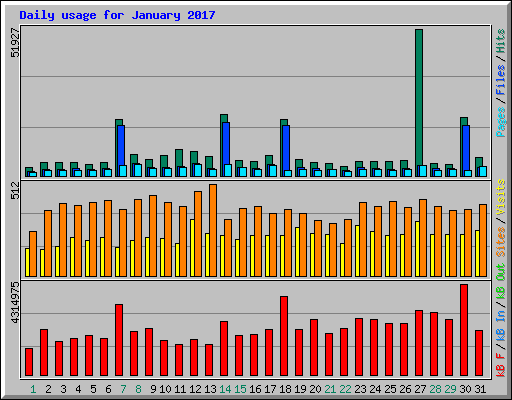This screenshot has height=400, width=512.
Task: Click the day 11 label on x-axis
Action: tap(180, 389)
